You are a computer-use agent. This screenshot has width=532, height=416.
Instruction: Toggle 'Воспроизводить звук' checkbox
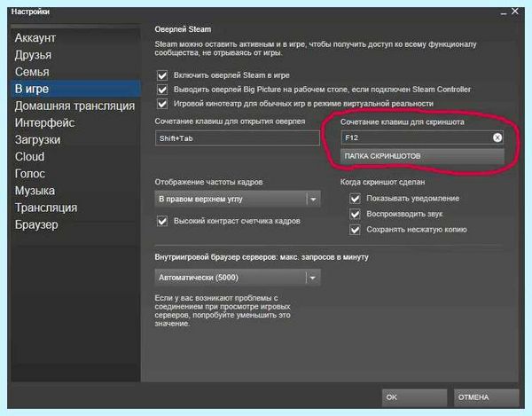355,214
